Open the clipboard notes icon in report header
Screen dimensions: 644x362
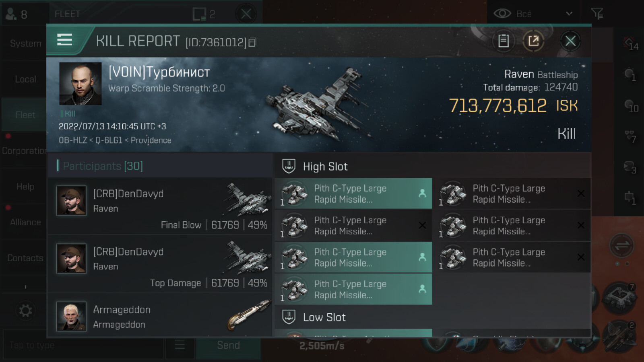coord(503,41)
